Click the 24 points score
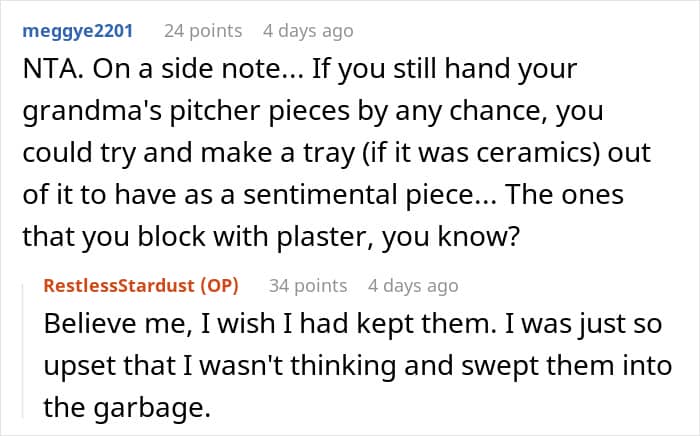 pos(203,31)
